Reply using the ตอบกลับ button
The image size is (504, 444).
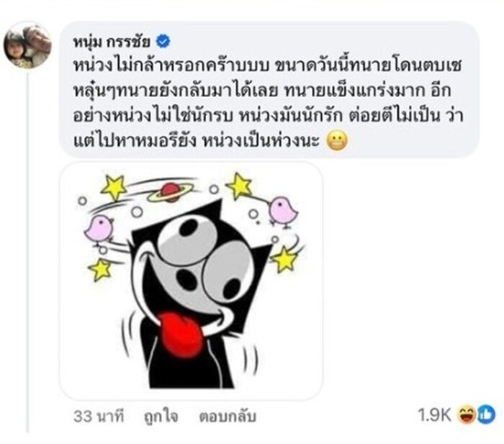(228, 417)
